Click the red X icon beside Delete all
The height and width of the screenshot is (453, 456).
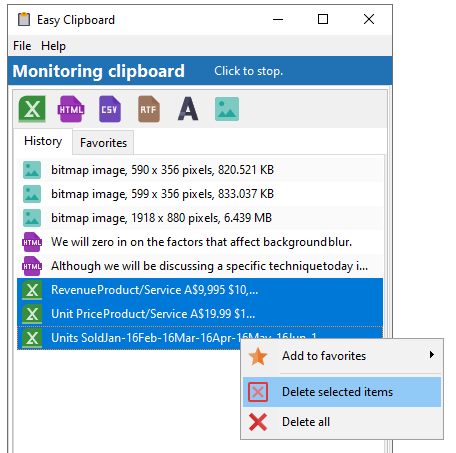tap(258, 422)
